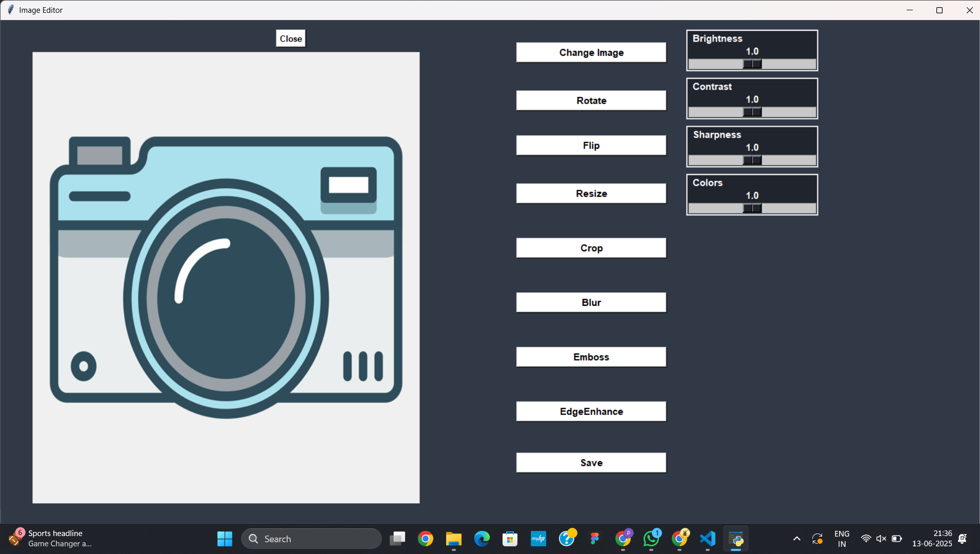Click the camera image preview
Screen dimensions: 980x554
tap(226, 278)
